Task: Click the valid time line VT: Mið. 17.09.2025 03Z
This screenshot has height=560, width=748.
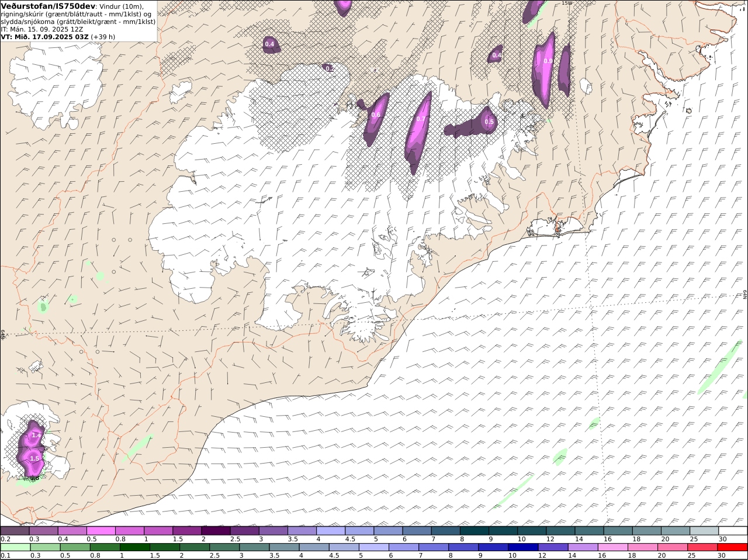Action: pos(44,36)
